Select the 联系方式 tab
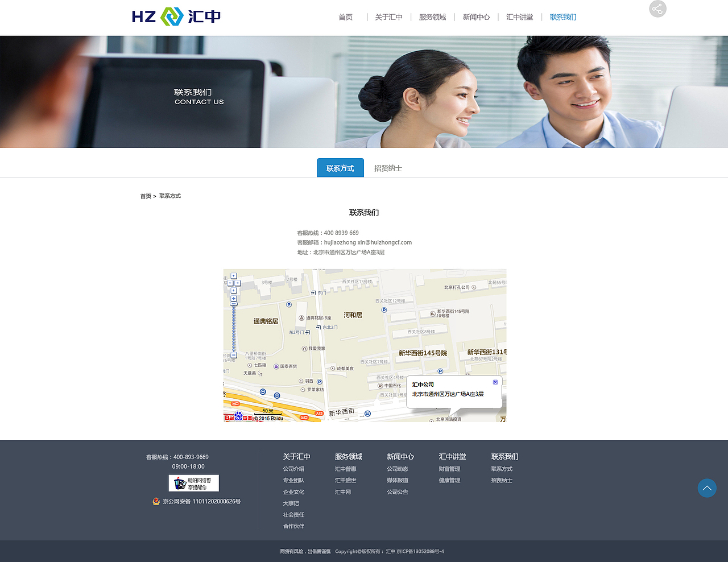 click(340, 168)
